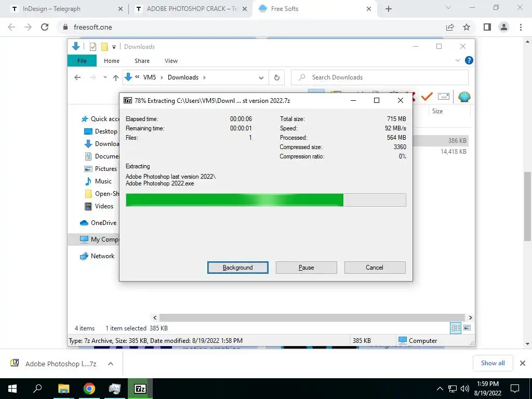
Task: Close the Chrome downloads bar
Action: (x=523, y=363)
